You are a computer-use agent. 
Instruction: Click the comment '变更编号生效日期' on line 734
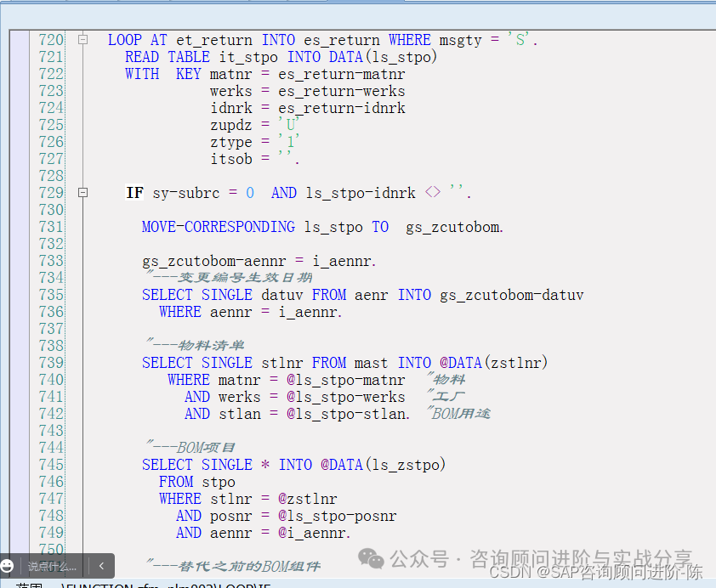(245, 278)
